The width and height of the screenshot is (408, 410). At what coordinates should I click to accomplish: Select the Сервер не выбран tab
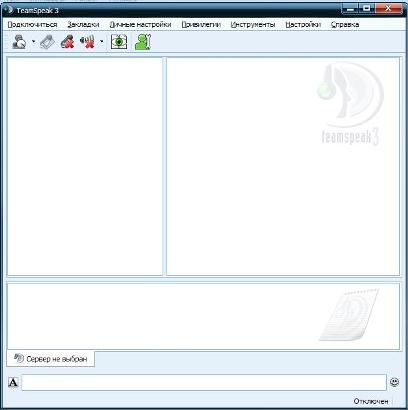tap(51, 359)
